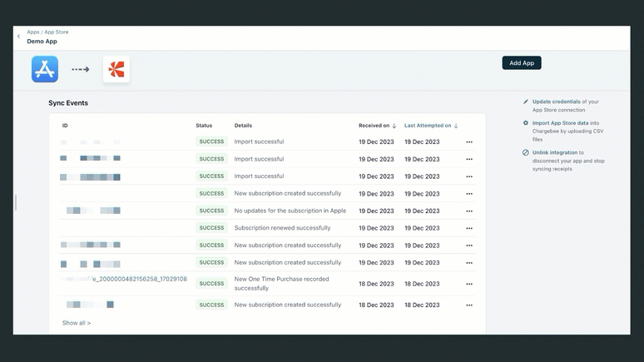
Task: Click the pencil icon for Update credentials
Action: (526, 102)
